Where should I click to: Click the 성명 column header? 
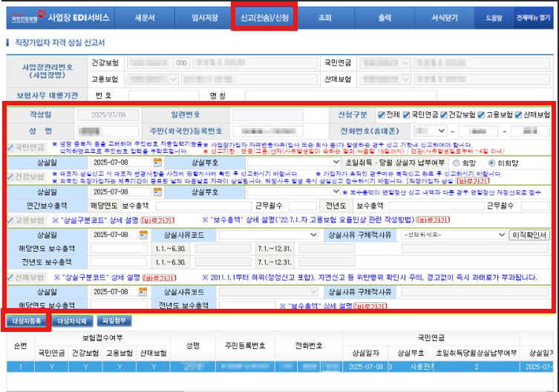point(192,345)
